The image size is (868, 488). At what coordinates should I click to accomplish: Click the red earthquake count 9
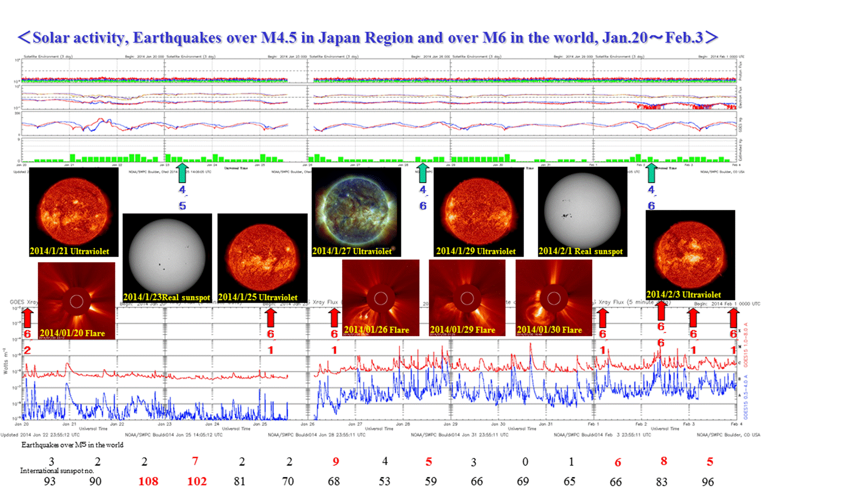336,462
